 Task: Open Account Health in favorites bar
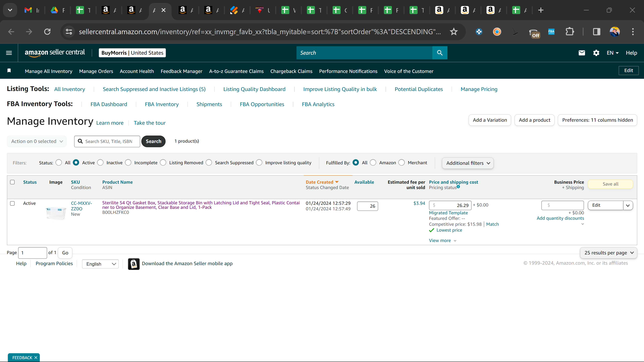click(x=137, y=71)
